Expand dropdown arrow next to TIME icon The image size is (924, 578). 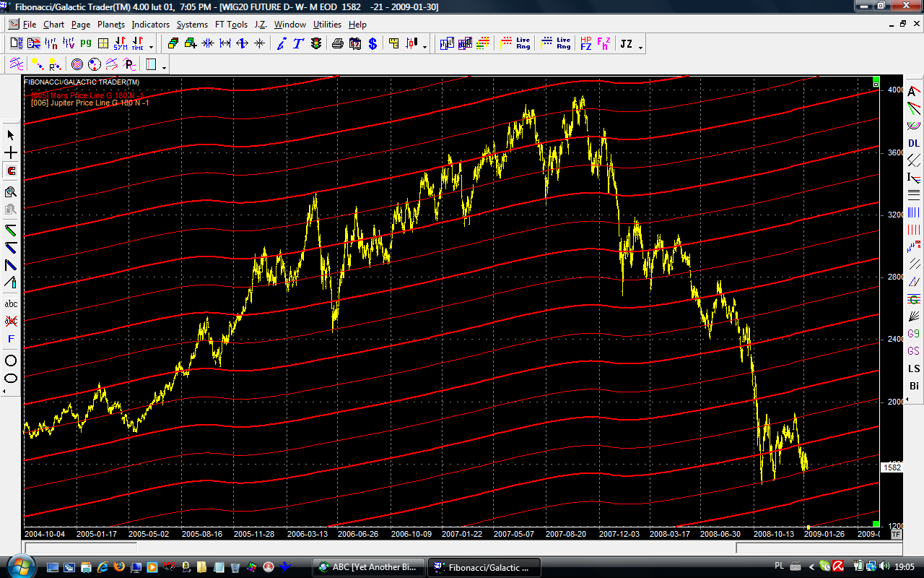tap(151, 48)
